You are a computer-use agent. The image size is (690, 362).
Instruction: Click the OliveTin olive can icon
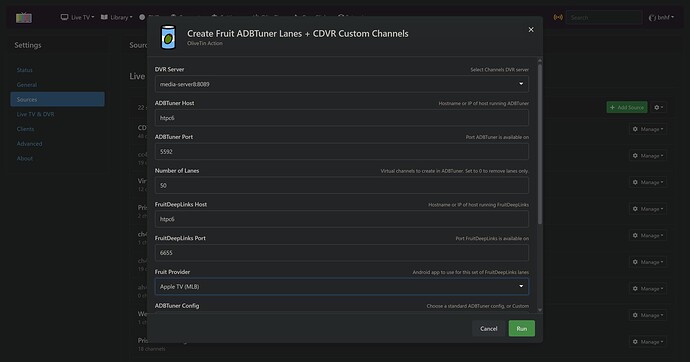[x=168, y=37]
